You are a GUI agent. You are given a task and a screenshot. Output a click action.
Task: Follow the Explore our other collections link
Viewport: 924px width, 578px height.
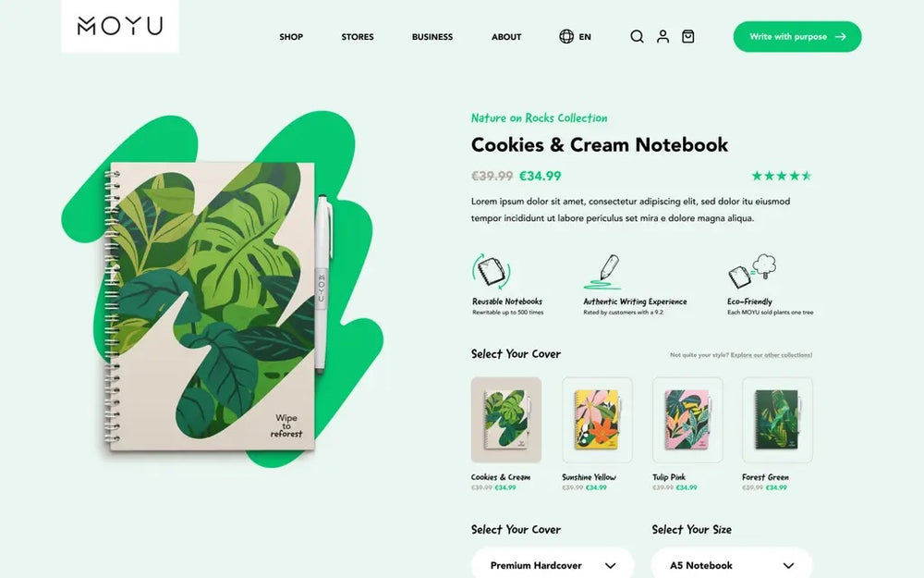point(772,355)
